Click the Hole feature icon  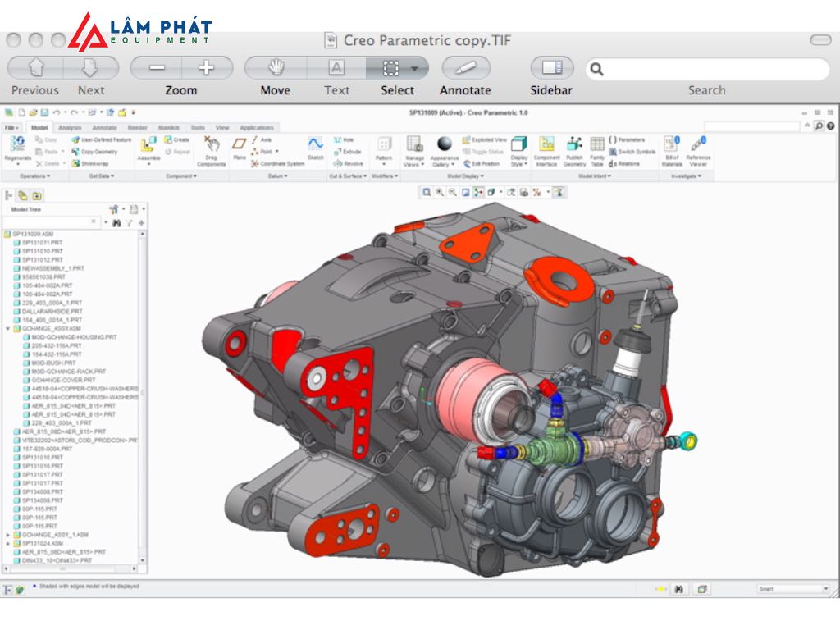pyautogui.click(x=337, y=139)
